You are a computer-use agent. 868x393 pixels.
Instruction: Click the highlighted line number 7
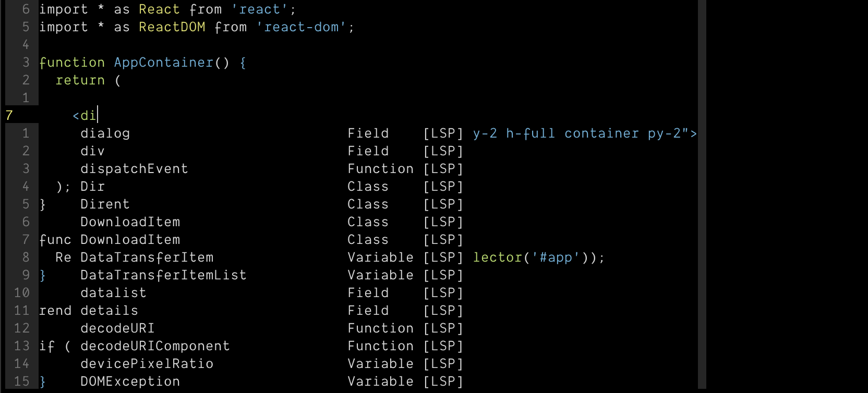[x=9, y=115]
